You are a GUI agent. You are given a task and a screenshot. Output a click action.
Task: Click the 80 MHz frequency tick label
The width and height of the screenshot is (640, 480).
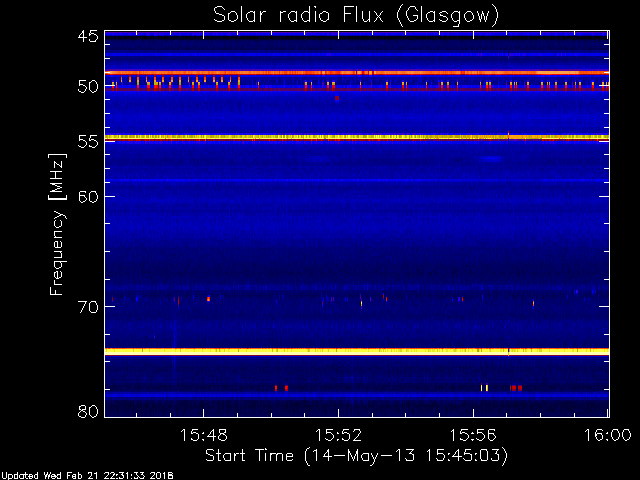point(88,411)
